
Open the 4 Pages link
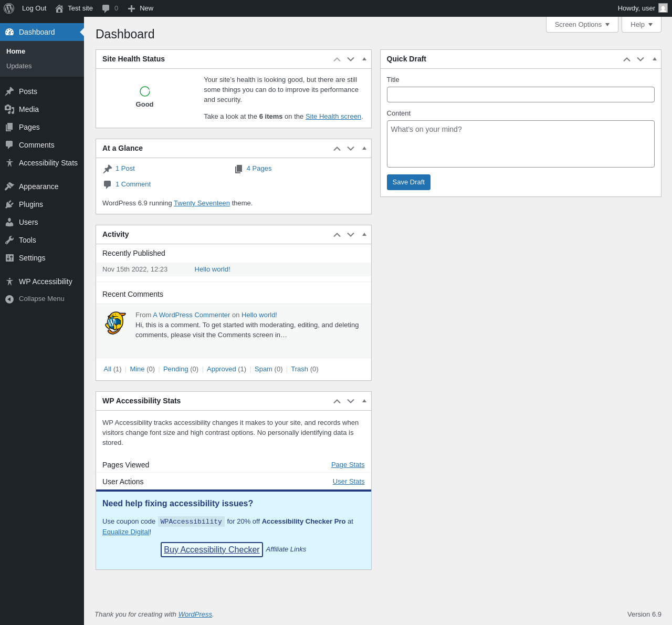[259, 169]
